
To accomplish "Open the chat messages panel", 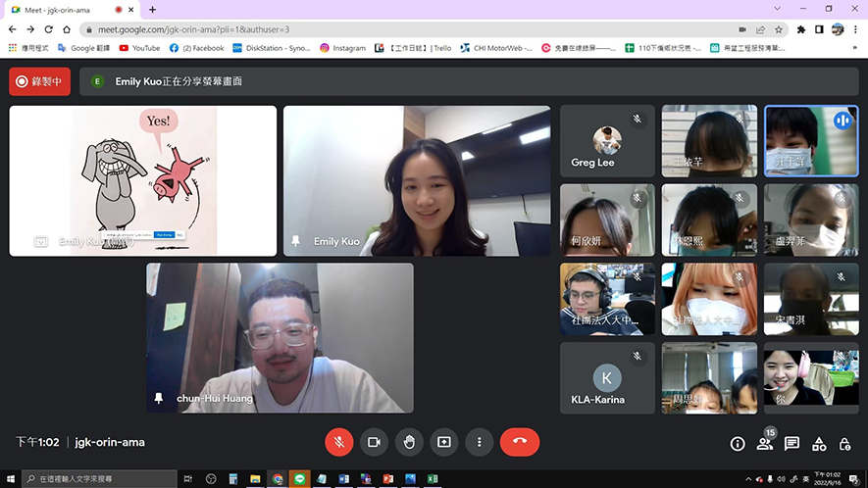I will coord(791,444).
